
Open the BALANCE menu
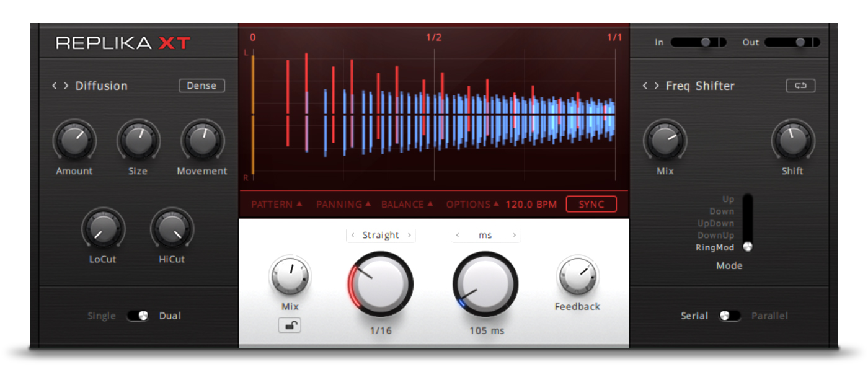click(407, 204)
